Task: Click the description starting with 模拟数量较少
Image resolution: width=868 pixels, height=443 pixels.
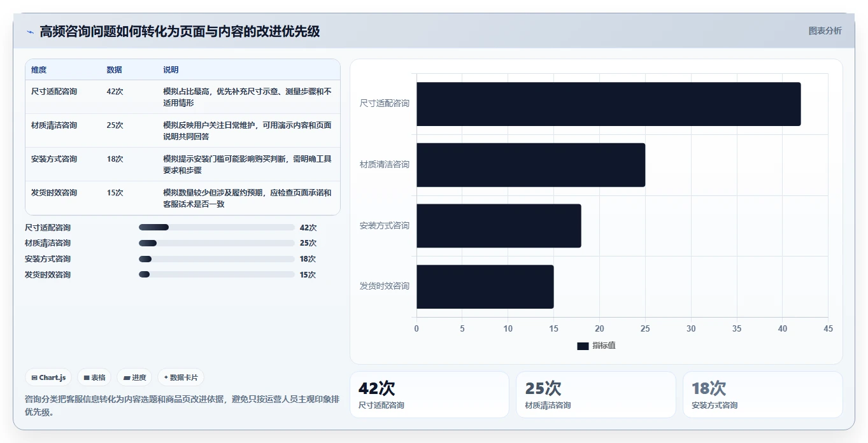Action: (x=247, y=199)
